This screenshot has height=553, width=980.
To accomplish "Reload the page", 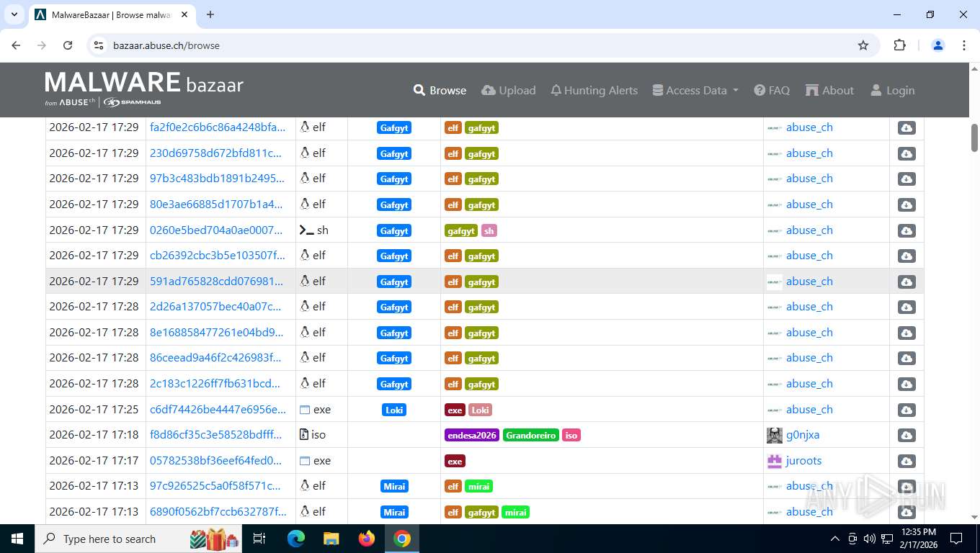I will tap(68, 45).
